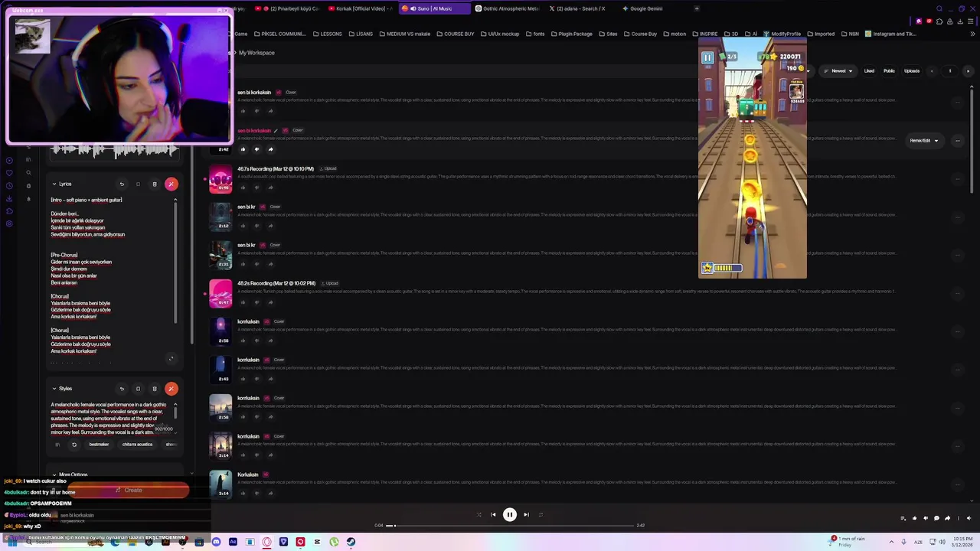Undo changes in the Styles panel

click(x=122, y=389)
